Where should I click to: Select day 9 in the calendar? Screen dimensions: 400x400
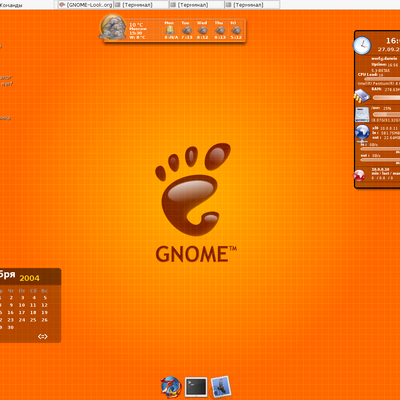11,305
